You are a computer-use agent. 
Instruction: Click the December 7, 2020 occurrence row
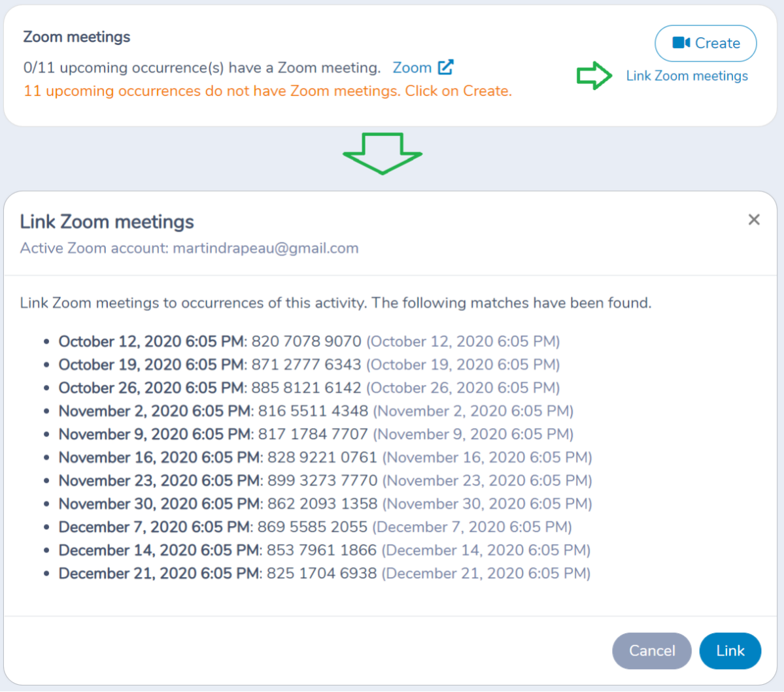click(315, 527)
